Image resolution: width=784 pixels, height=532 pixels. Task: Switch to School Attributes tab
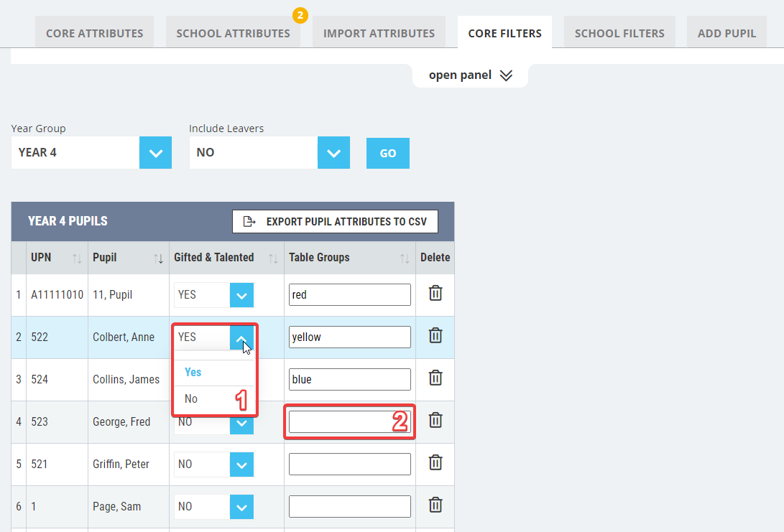click(233, 33)
